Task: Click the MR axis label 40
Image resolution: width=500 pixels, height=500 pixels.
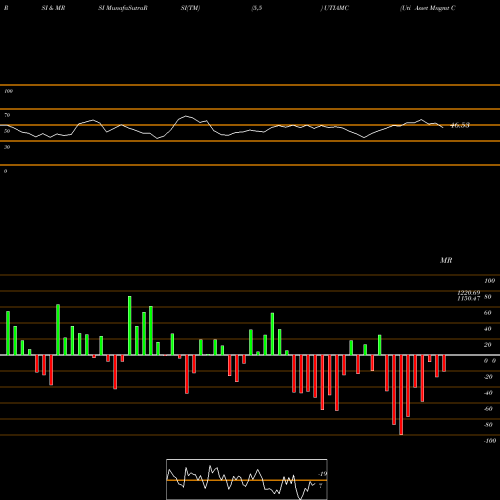Action: (x=487, y=329)
